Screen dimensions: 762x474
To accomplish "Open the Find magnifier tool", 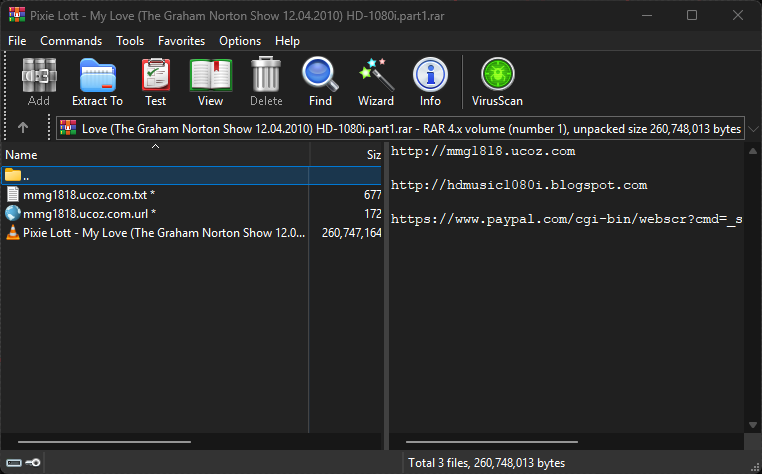I will point(320,74).
